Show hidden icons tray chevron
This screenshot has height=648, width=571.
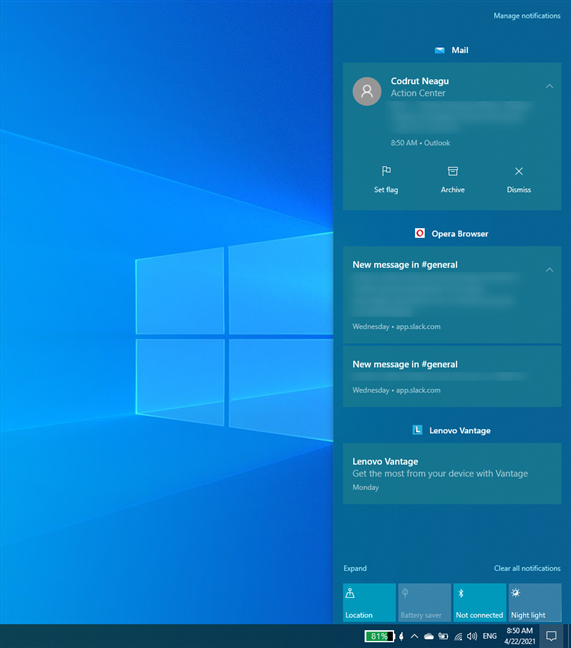pyautogui.click(x=414, y=636)
